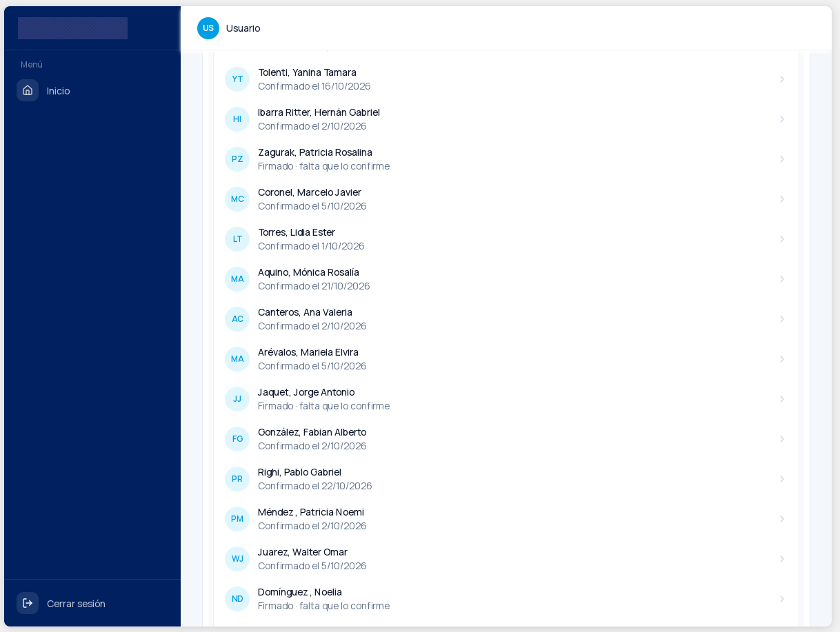Screen dimensions: 840x632
Task: Click the YT avatar for Tolenti
Action: (x=237, y=79)
